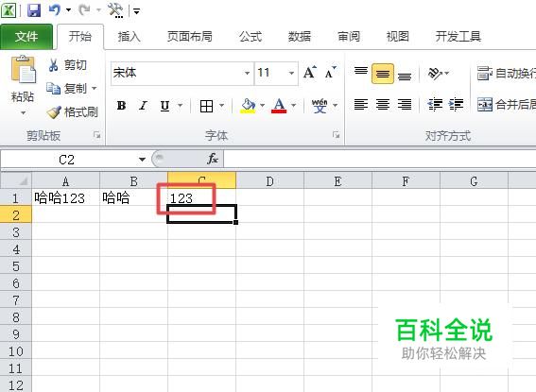Click the 粘贴 paste clipboard icon
The height and width of the screenshot is (392, 536).
[23, 70]
